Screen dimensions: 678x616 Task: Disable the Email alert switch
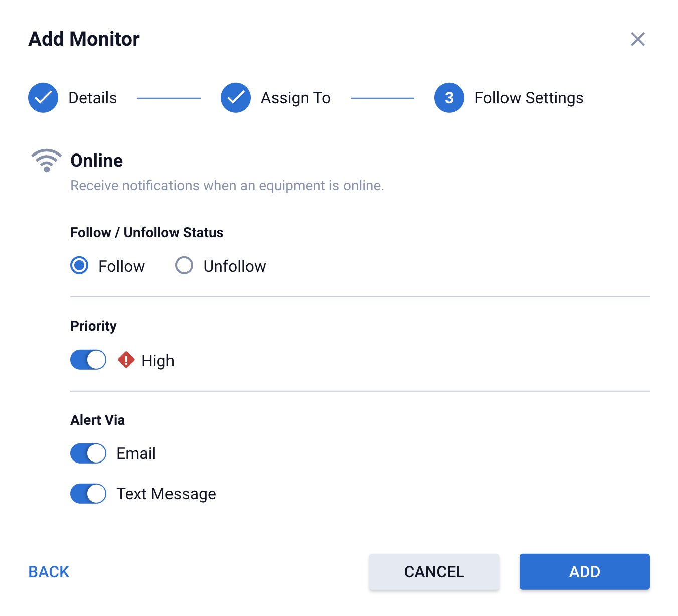[x=88, y=453]
